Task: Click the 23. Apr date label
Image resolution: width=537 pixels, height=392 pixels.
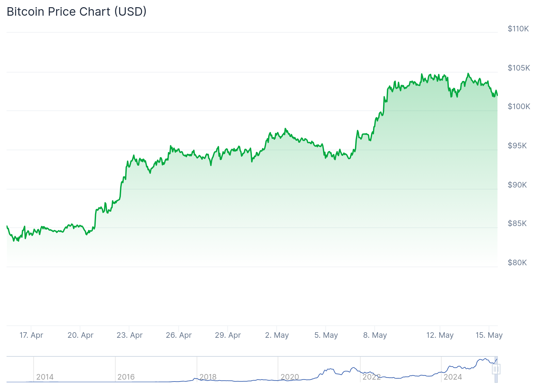Action: click(130, 335)
